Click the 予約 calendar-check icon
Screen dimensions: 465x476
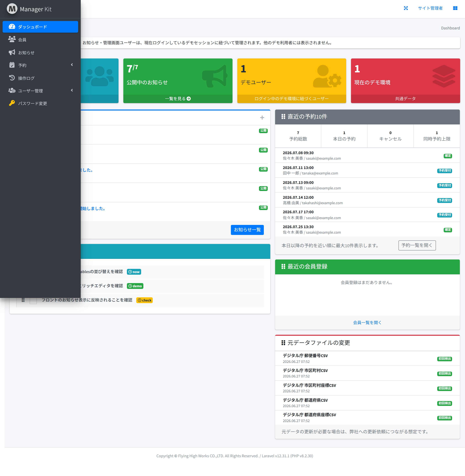coord(12,65)
